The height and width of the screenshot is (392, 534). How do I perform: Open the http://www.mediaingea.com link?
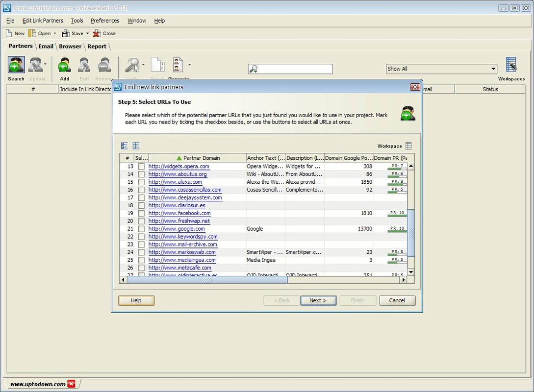pyautogui.click(x=182, y=260)
